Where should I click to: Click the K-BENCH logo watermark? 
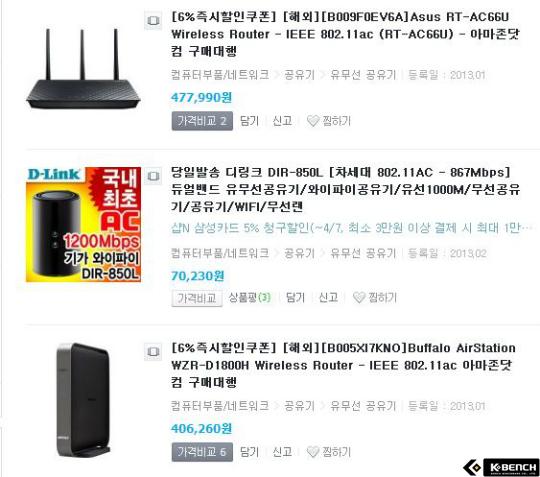(x=501, y=467)
